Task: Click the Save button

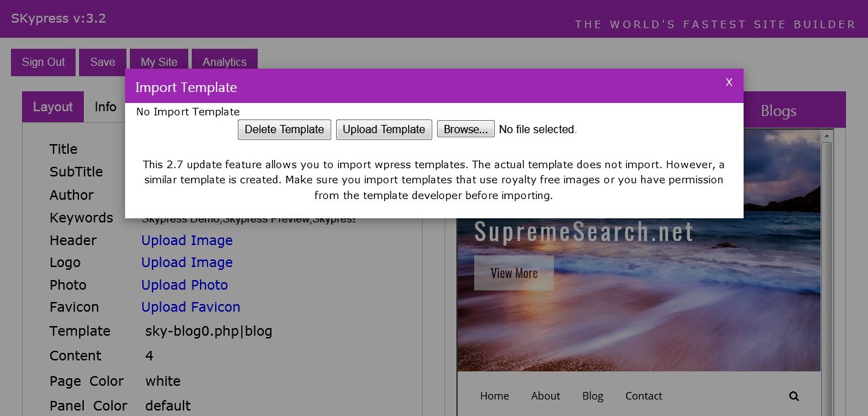Action: 102,62
